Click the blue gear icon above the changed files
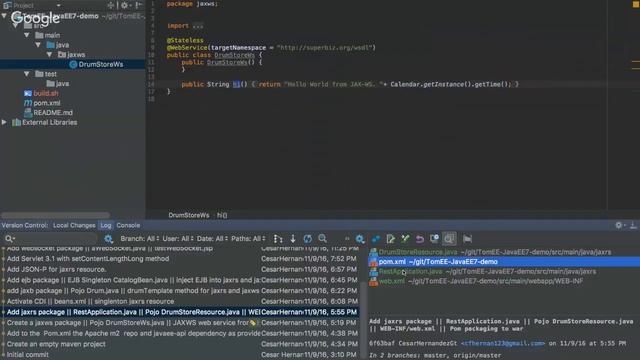 point(360,239)
